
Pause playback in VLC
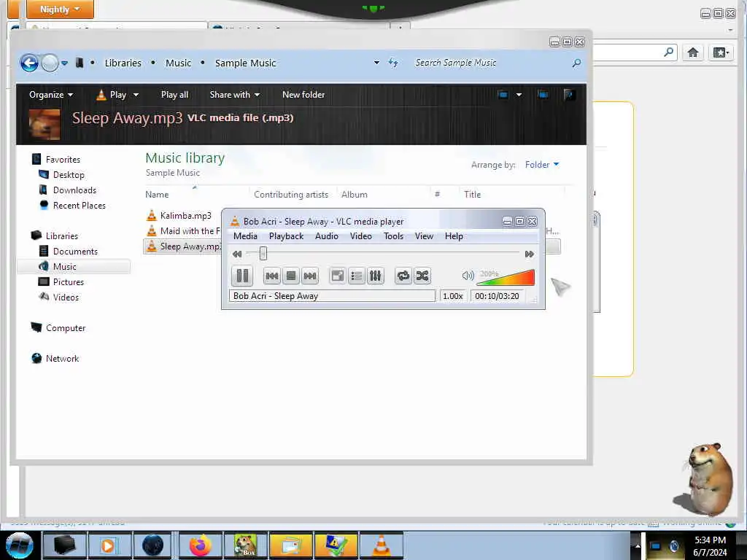tap(242, 276)
